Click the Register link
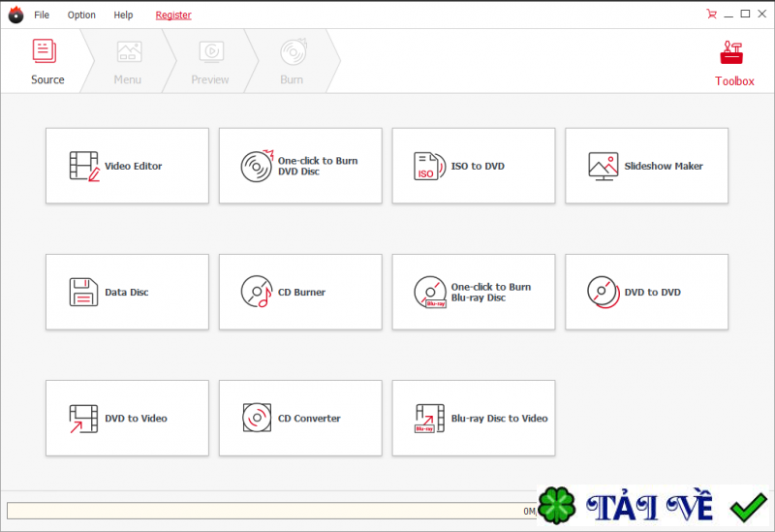The image size is (775, 532). 173,16
